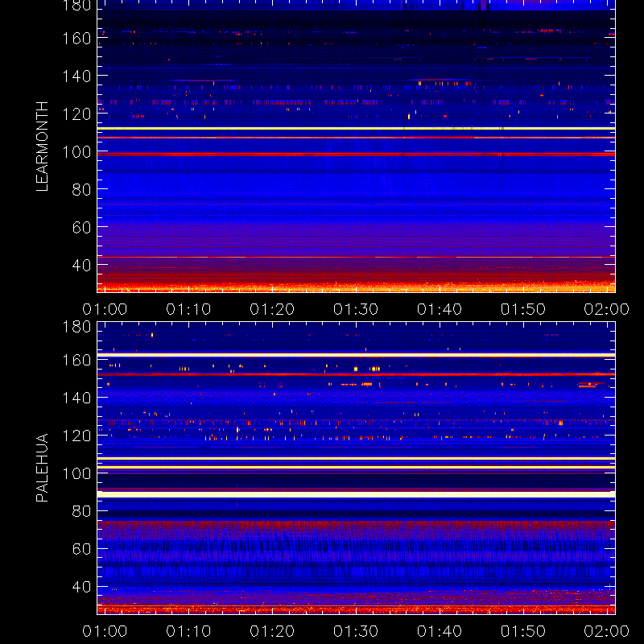Pick the 60 frequency label on the Learmonth axis
Screen dimensions: 644x644
click(81, 227)
